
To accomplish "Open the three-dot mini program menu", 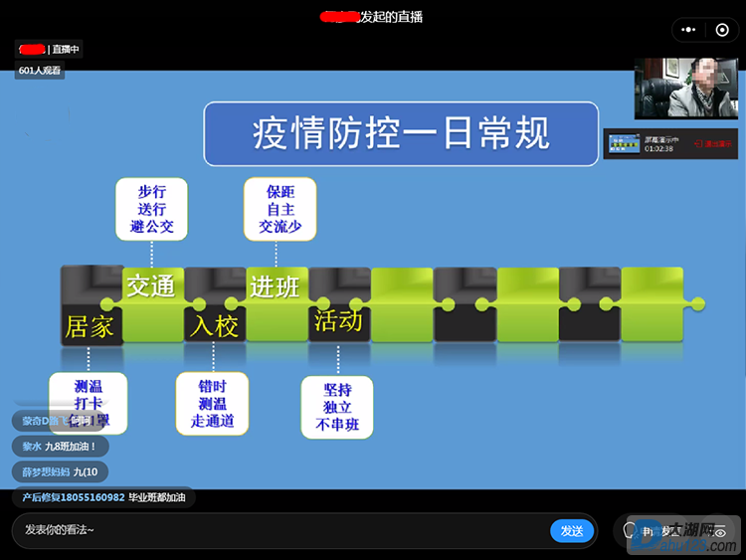I will pos(688,30).
